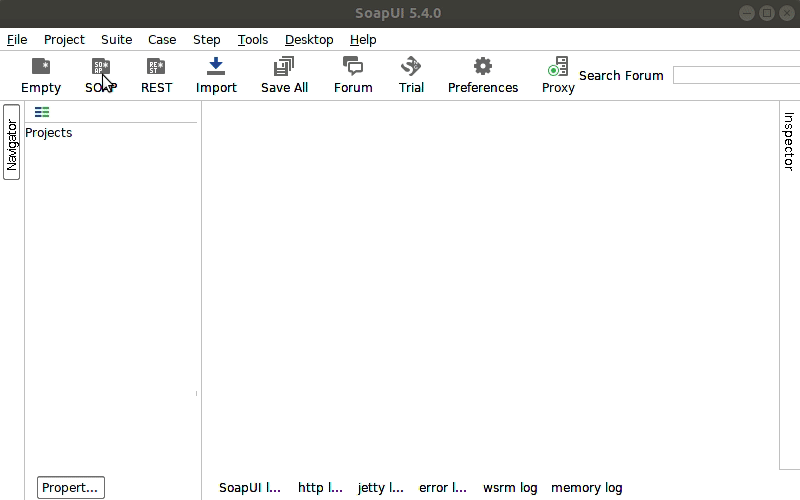Minimize the SoapUI window
This screenshot has height=500, width=800.
747,13
